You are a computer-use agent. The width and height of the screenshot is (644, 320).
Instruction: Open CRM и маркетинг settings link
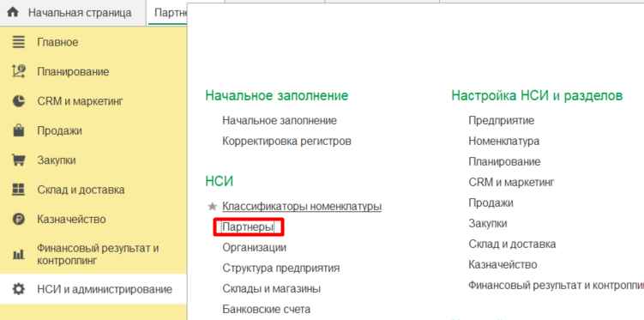pyautogui.click(x=511, y=182)
